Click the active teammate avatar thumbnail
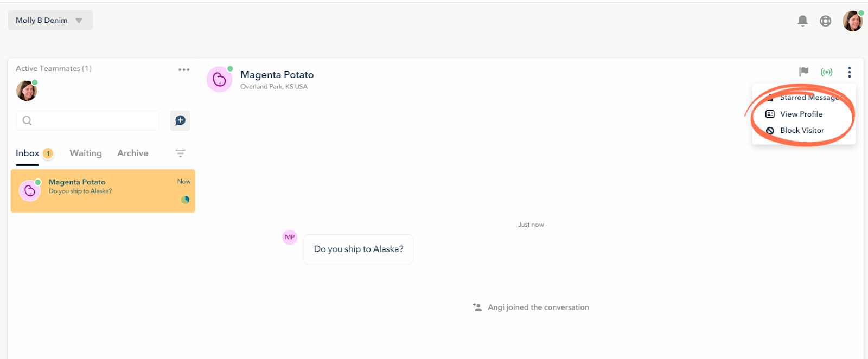 [x=27, y=91]
